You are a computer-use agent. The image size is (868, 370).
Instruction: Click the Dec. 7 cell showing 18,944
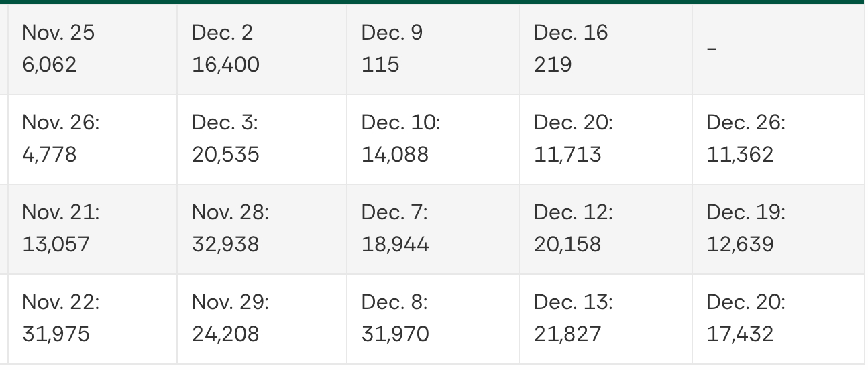395,229
